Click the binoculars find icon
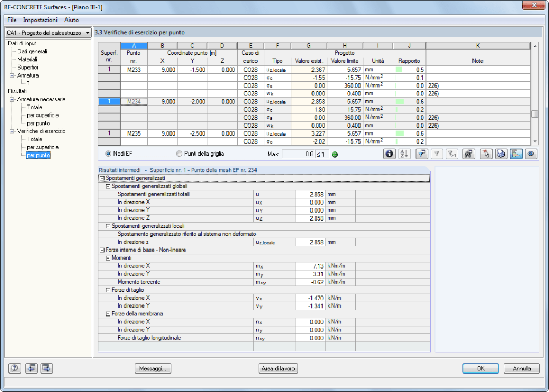549x392 pixels. 468,154
